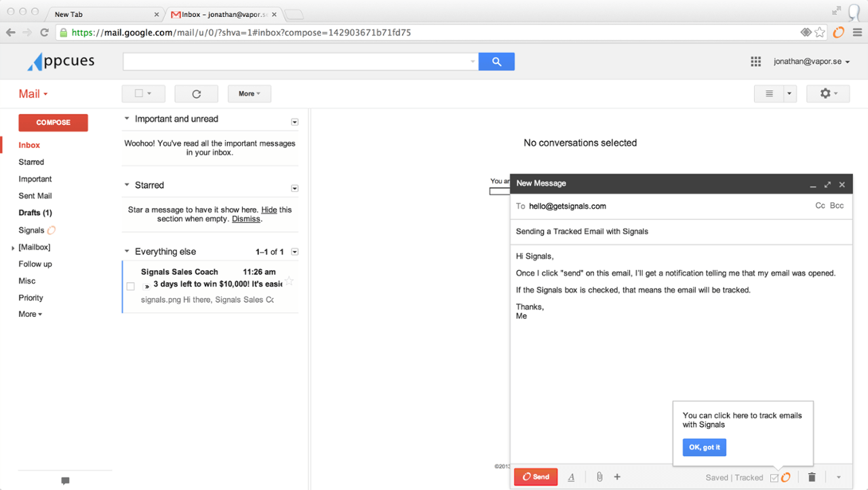This screenshot has width=868, height=490.
Task: Click the Signals extension icon in Chrome toolbar
Action: click(839, 32)
